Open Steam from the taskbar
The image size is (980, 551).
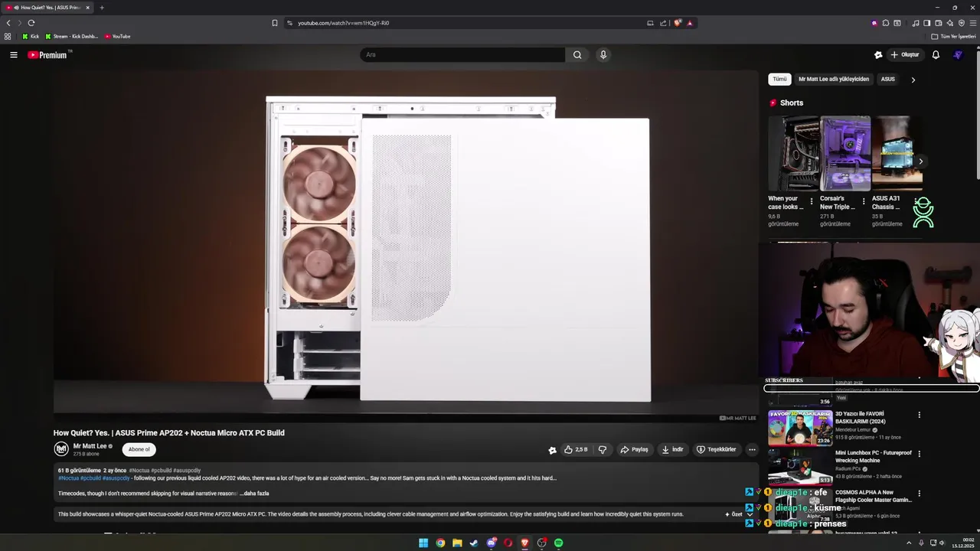click(x=474, y=543)
